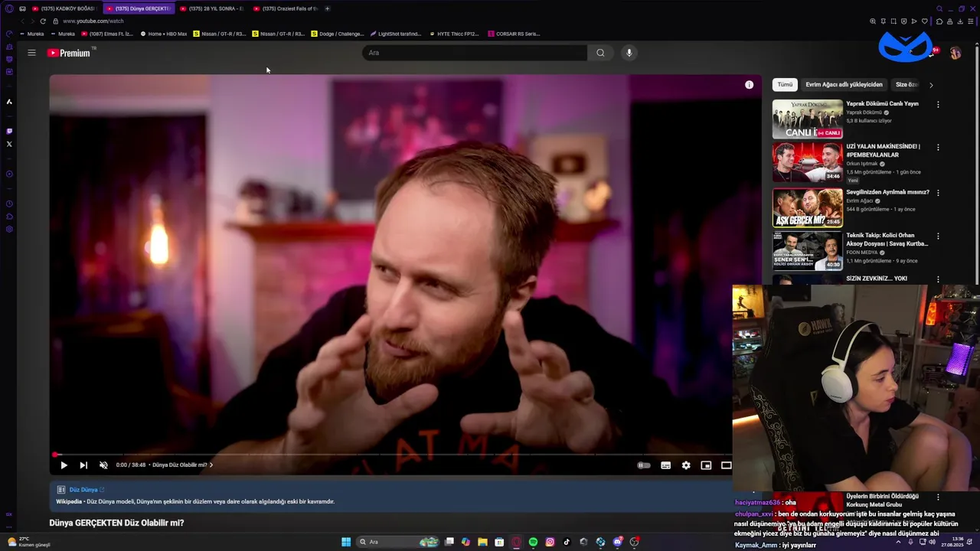Open Player panel in Opera sidebar

(9, 174)
